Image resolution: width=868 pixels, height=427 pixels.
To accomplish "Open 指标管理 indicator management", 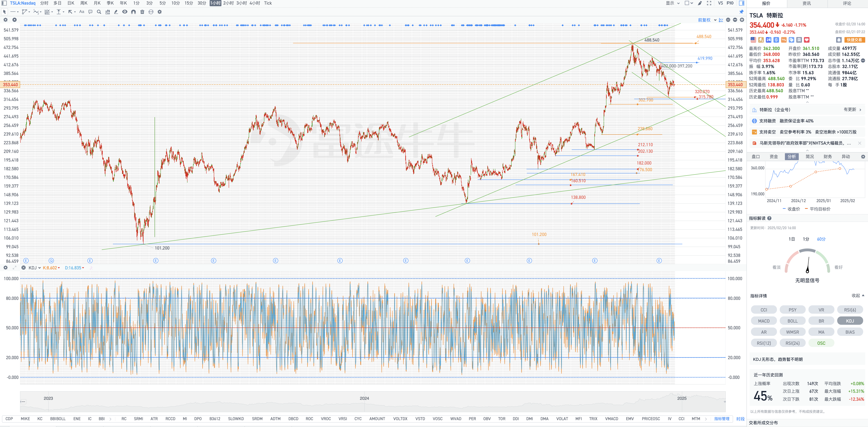I will (721, 419).
